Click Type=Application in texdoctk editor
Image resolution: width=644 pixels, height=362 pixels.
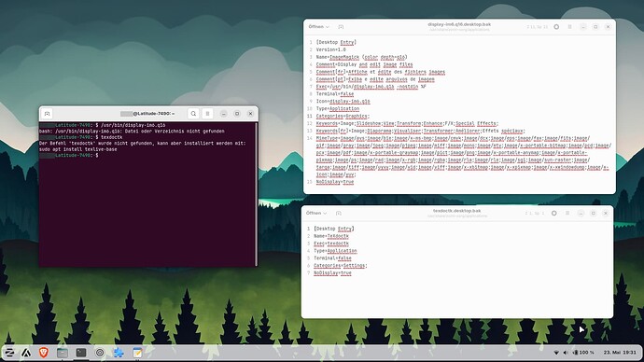click(x=335, y=251)
